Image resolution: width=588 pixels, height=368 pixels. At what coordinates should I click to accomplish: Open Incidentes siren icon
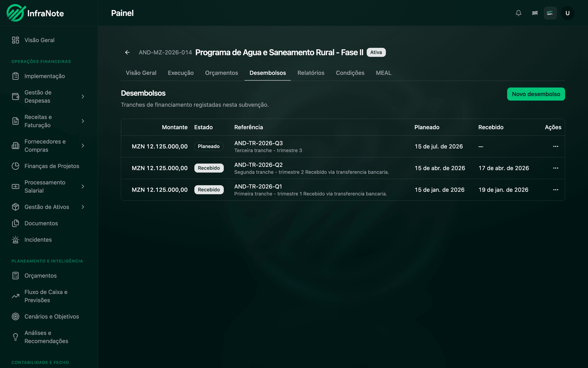click(x=16, y=240)
